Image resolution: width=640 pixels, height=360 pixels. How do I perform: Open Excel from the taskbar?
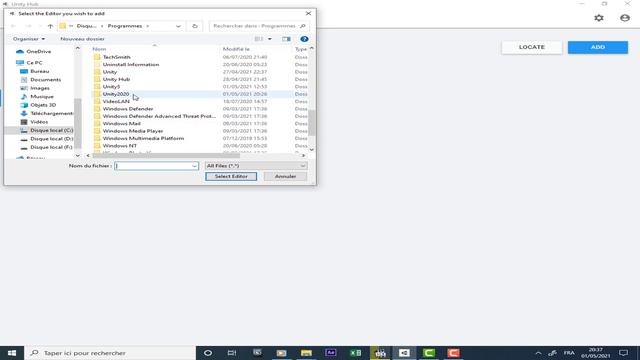(356, 353)
